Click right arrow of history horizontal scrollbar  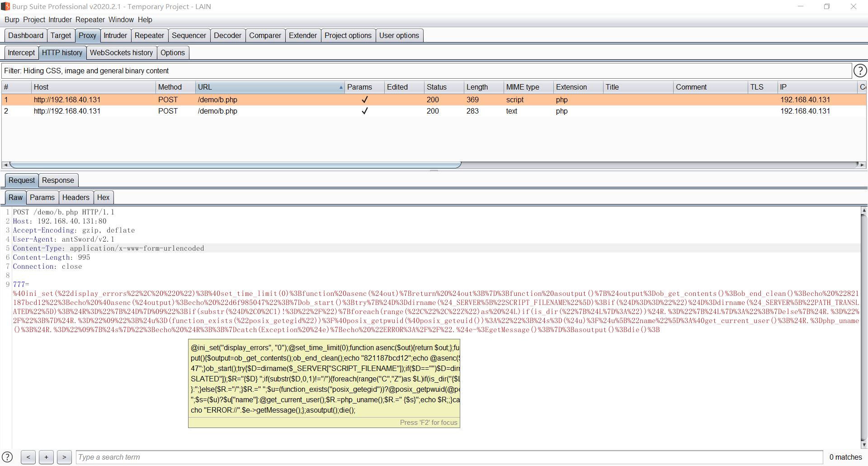point(862,165)
